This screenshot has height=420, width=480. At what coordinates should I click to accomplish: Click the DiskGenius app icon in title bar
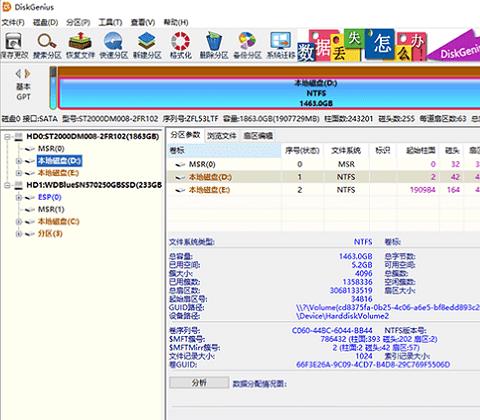click(x=6, y=7)
